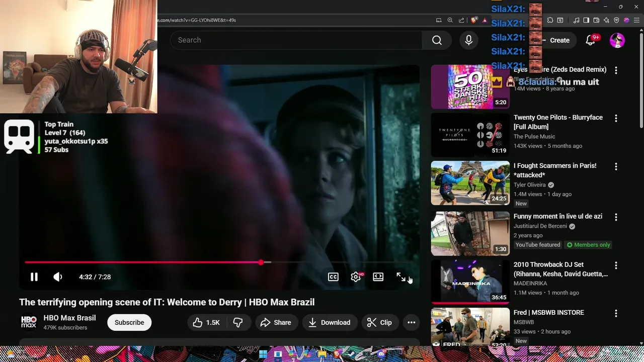Open Justitiarul De Berceni channel link
Screen dimensions: 644x362
pos(540,226)
